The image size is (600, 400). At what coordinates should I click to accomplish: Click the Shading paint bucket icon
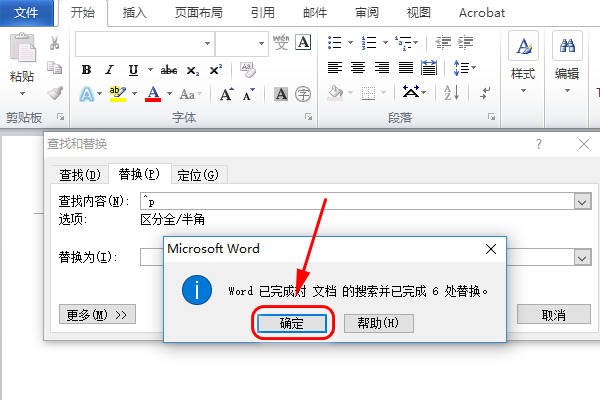pyautogui.click(x=335, y=93)
